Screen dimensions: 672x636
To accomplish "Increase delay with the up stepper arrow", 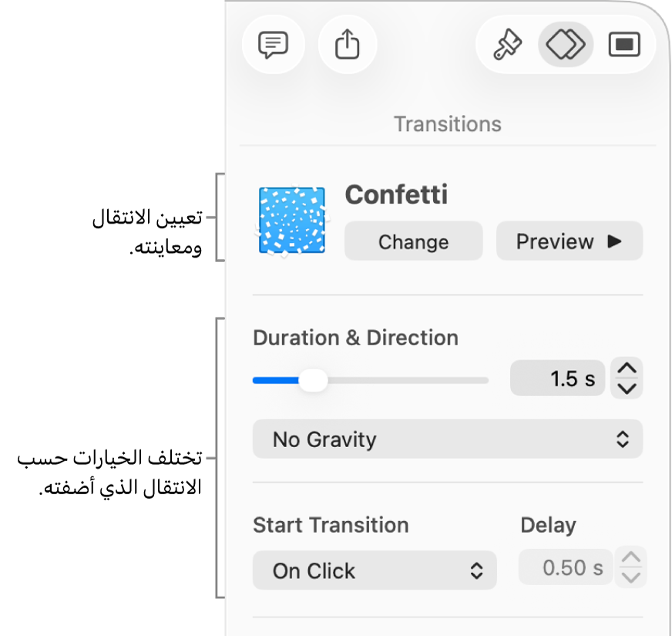I will click(631, 558).
